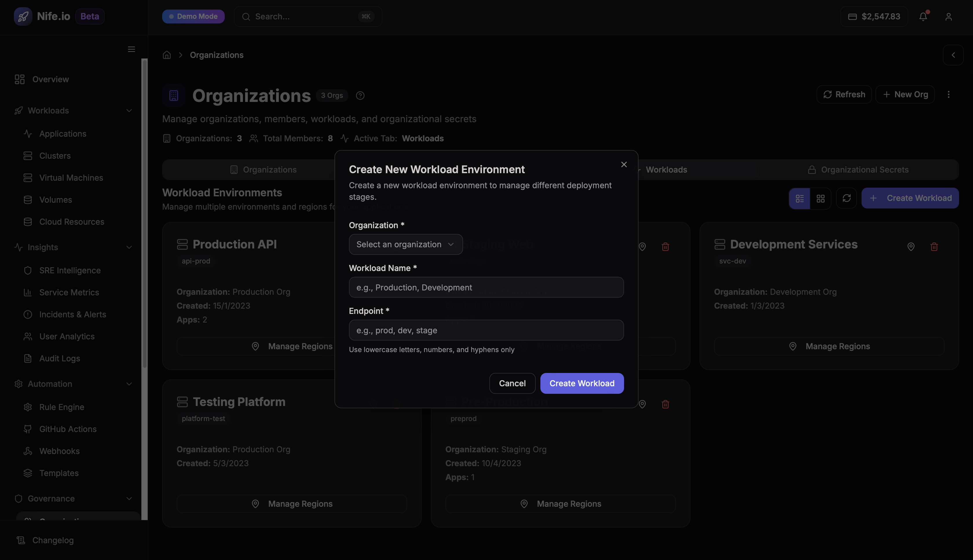Switch to grid view for workloads
Screen dimensions: 973x560
pos(821,198)
